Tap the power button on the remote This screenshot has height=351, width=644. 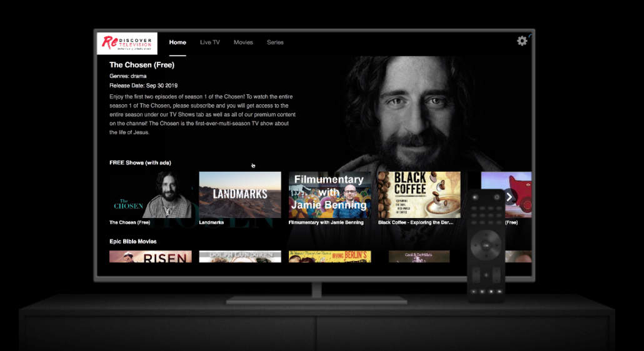(496, 197)
